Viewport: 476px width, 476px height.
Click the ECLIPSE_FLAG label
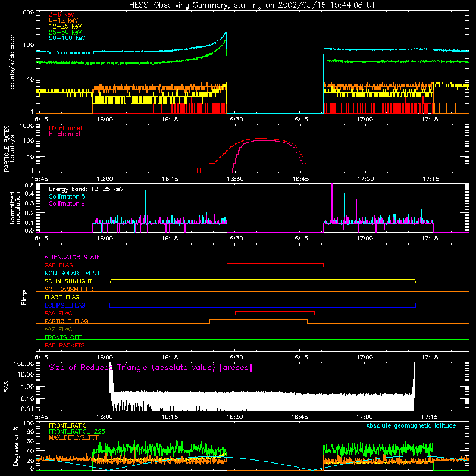[x=65, y=305]
